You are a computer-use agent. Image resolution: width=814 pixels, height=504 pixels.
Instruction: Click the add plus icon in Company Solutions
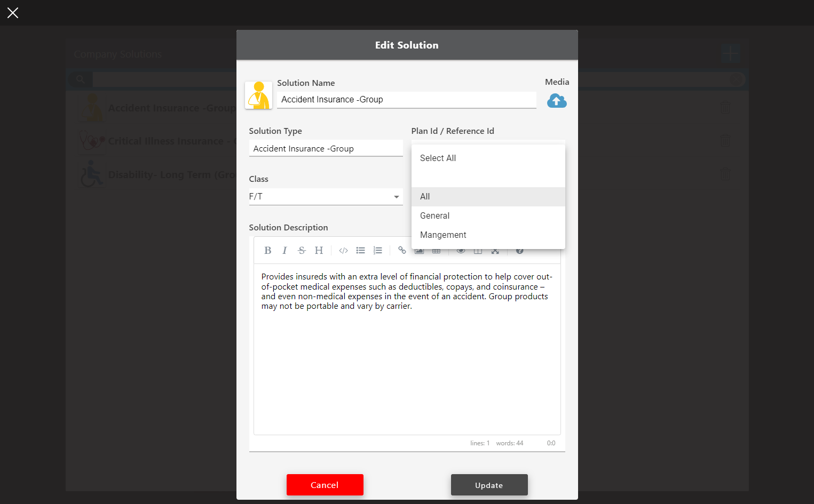pyautogui.click(x=730, y=53)
